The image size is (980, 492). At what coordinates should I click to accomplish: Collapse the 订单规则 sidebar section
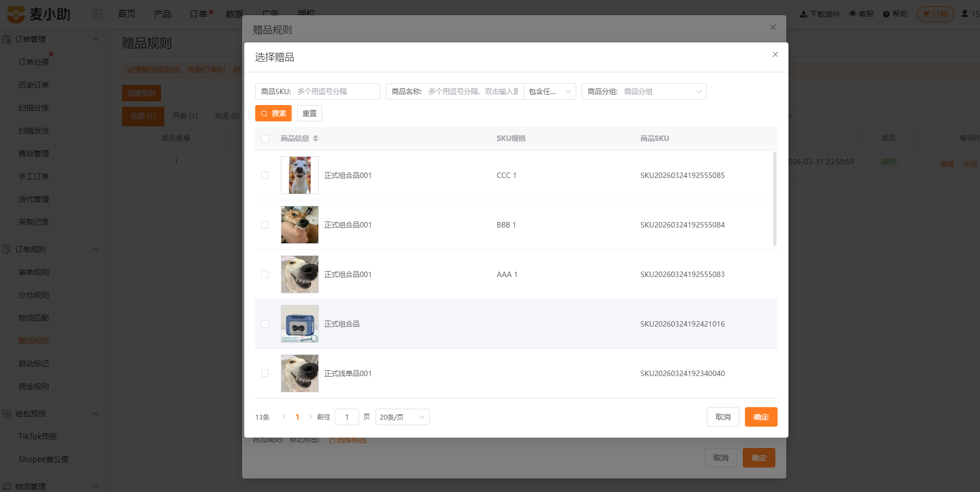(x=96, y=249)
